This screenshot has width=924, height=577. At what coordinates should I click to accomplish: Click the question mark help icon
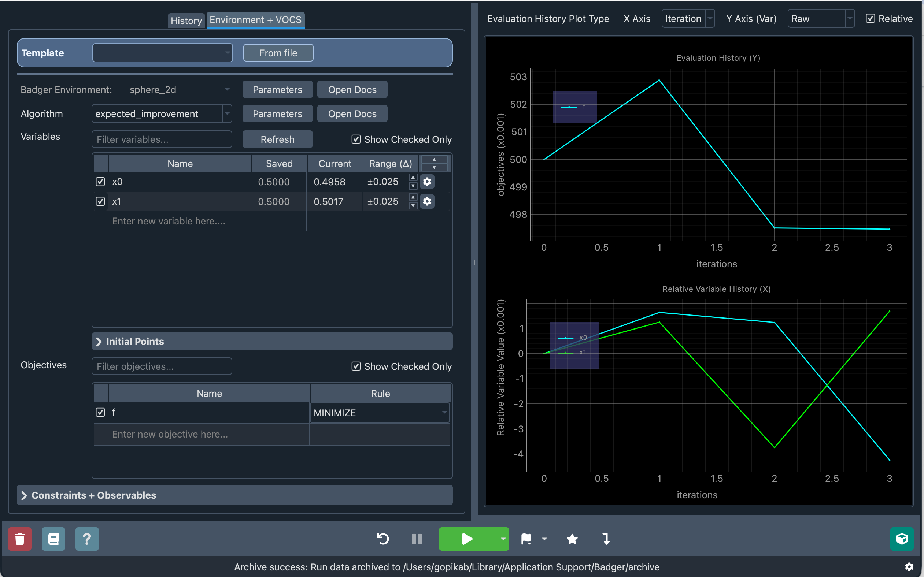click(x=87, y=539)
